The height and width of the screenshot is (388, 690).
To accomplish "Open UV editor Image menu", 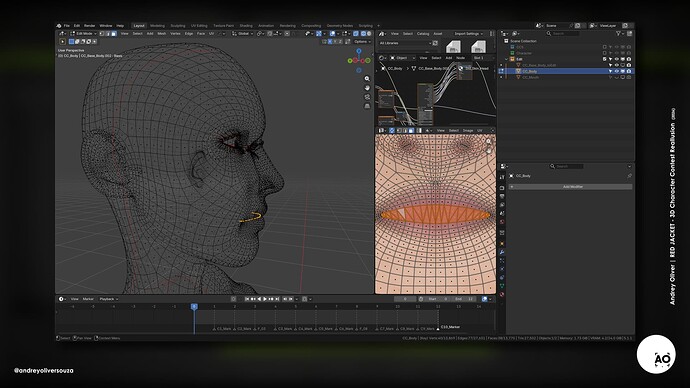I will pyautogui.click(x=468, y=131).
